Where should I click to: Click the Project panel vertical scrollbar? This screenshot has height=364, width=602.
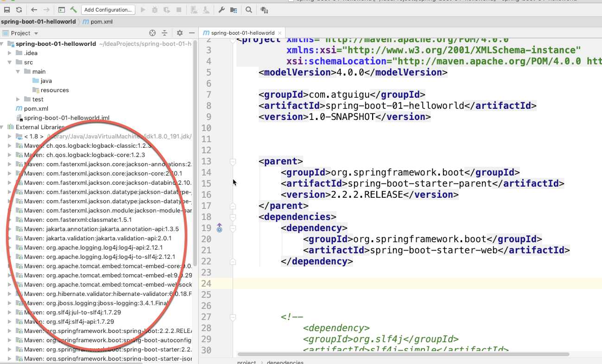(195, 153)
